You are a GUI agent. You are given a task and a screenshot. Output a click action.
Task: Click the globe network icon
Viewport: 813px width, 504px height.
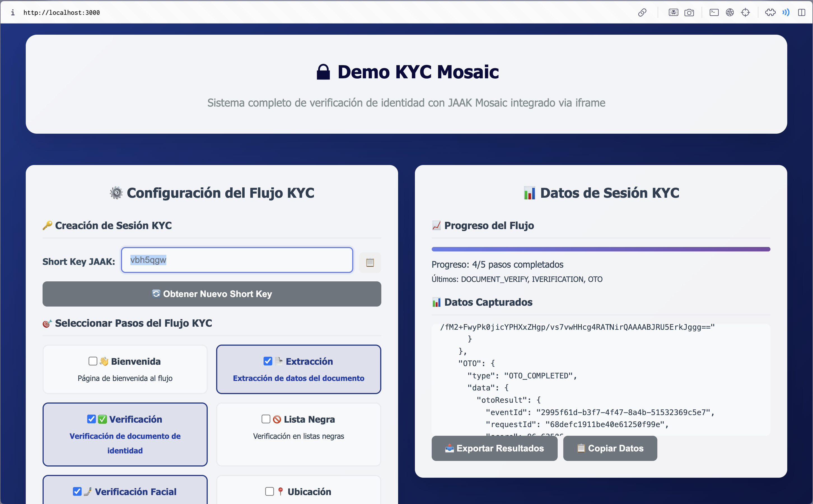730,13
